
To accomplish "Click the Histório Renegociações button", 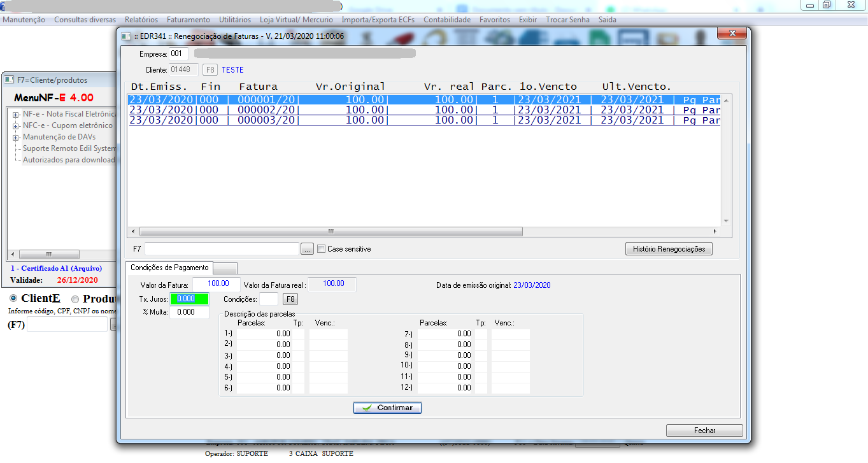I will [x=669, y=249].
